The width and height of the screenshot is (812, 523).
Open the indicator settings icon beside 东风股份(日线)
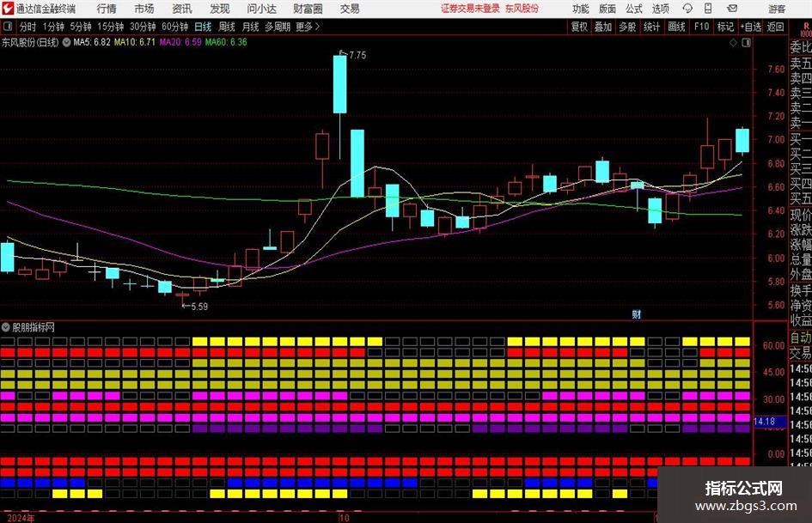[x=67, y=42]
